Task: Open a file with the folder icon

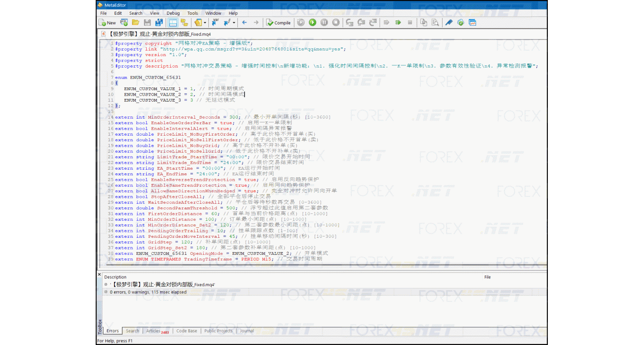Action: (x=136, y=23)
